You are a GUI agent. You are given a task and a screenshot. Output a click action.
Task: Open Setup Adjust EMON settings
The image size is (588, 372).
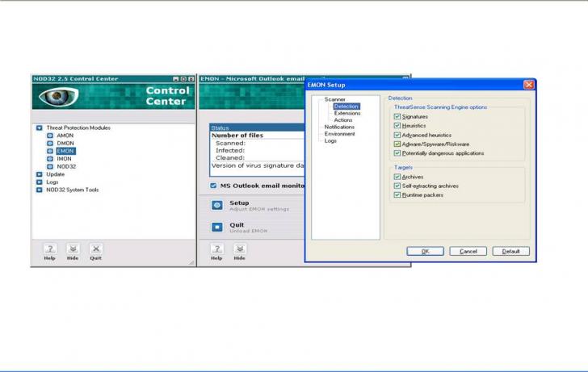258,206
